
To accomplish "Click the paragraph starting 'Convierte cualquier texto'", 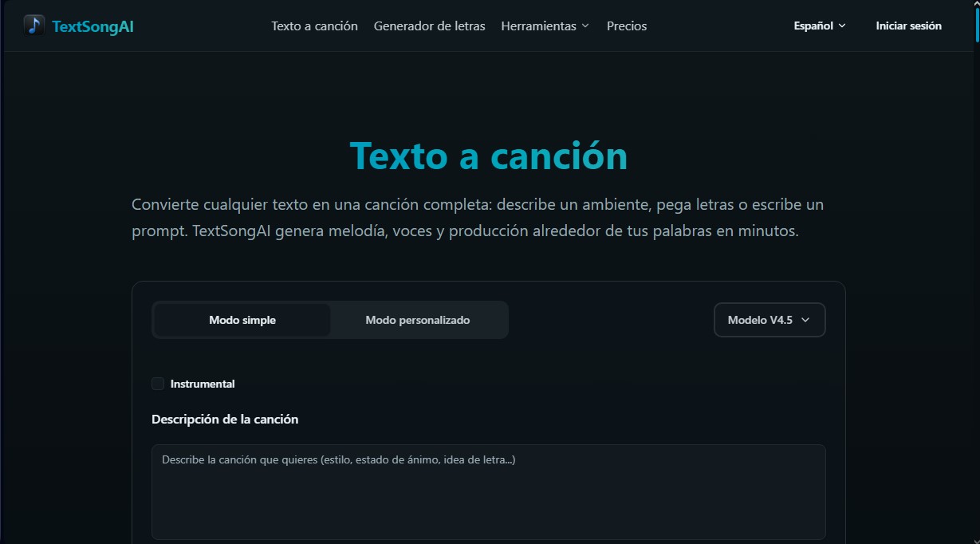I will 478,218.
